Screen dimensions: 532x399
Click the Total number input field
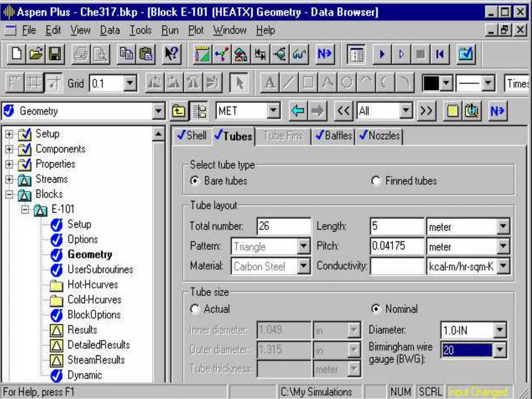(x=283, y=226)
